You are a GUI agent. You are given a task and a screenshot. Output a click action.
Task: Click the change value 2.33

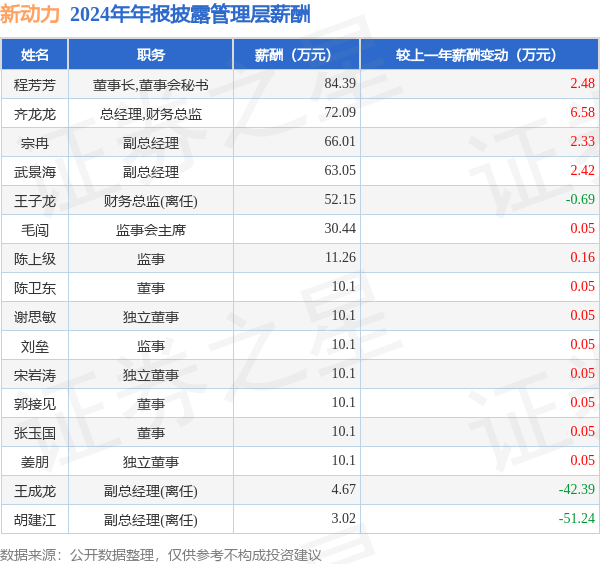click(582, 141)
